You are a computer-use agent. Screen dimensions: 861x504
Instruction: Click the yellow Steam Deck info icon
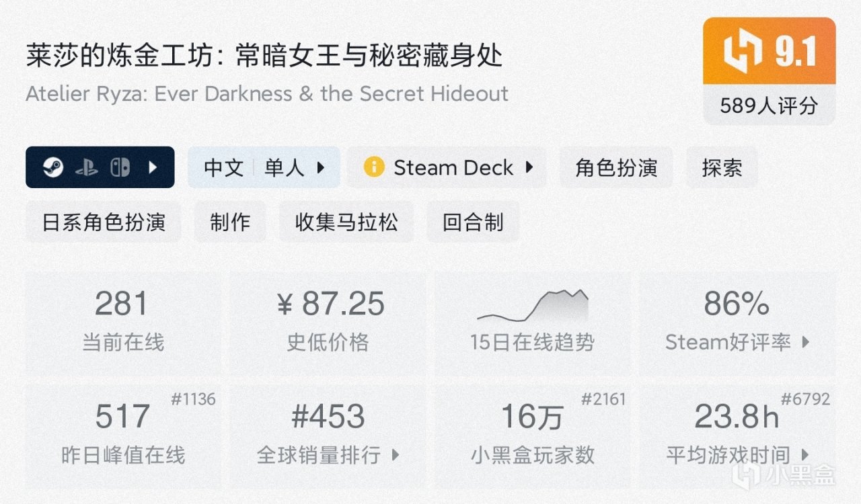373,167
